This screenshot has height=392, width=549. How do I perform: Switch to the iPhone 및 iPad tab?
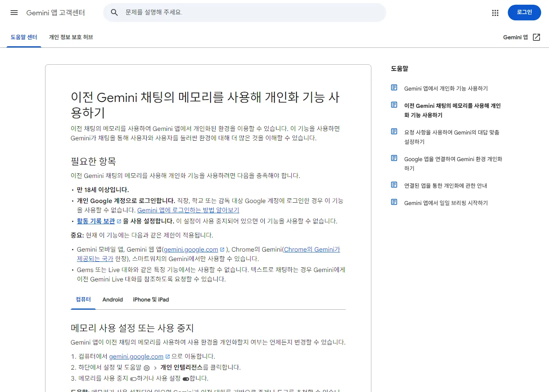pos(151,299)
